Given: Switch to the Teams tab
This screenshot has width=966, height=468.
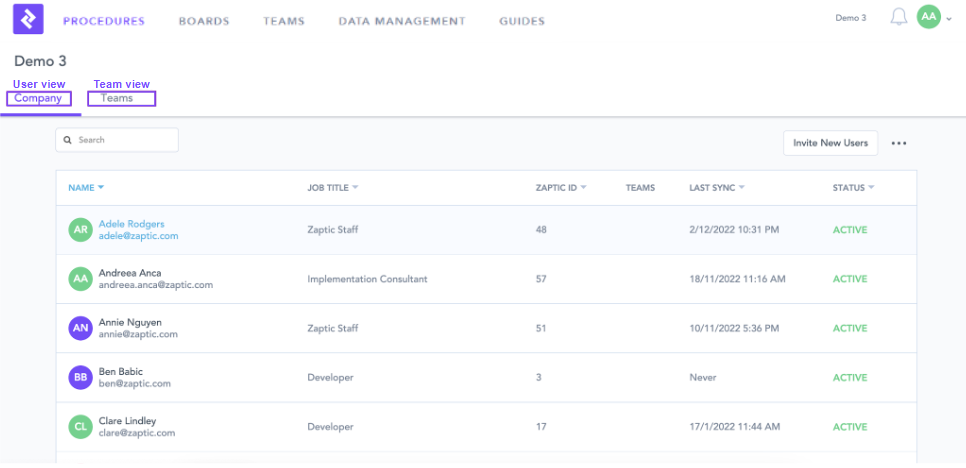Looking at the screenshot, I should click(x=117, y=98).
